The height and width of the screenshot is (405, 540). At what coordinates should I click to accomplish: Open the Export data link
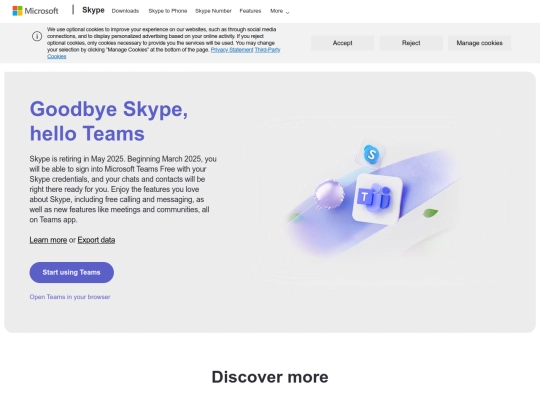96,240
